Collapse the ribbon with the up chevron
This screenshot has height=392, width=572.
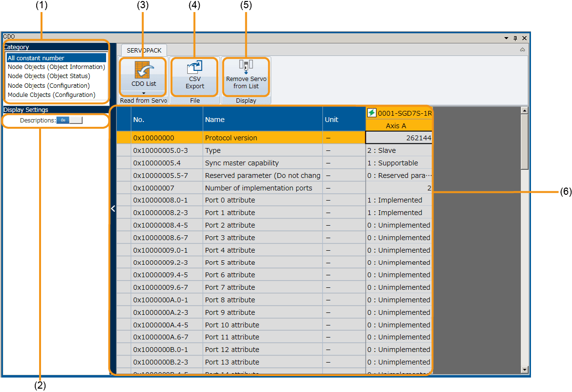point(522,50)
